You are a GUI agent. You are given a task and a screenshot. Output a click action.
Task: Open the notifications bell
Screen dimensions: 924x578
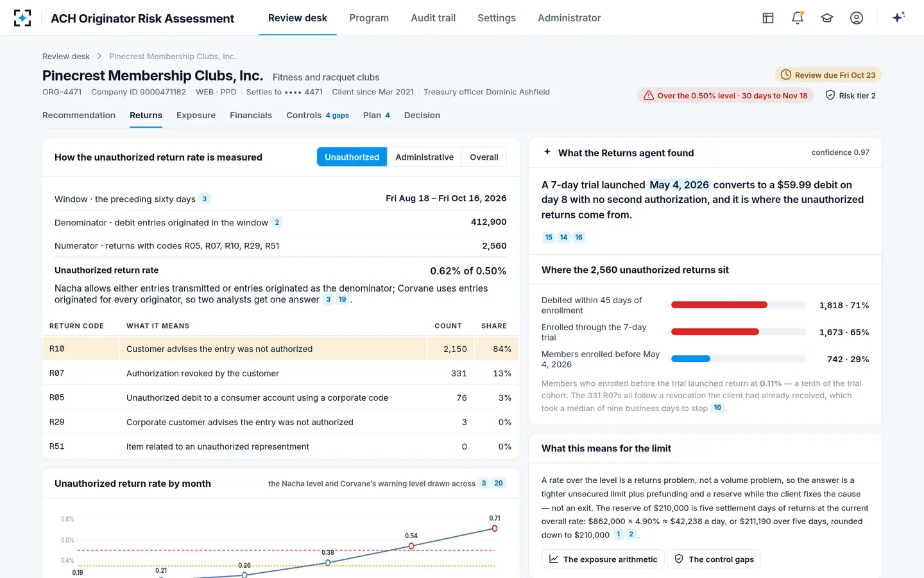pos(798,18)
